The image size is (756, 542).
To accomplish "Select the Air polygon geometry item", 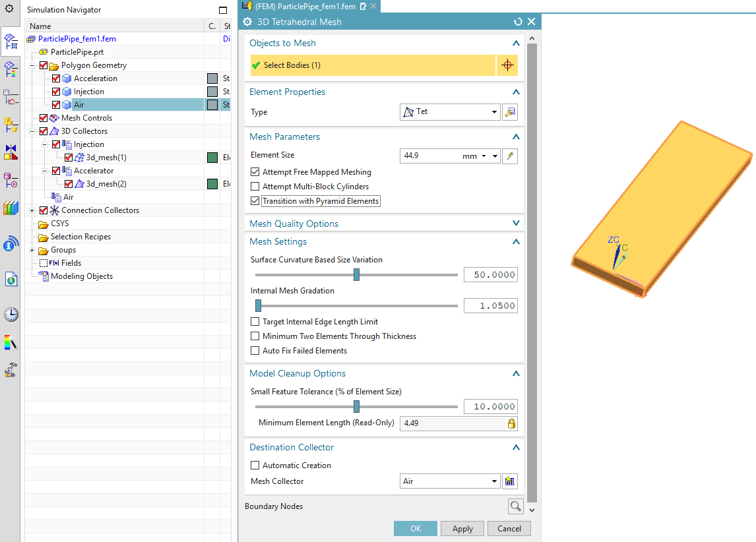I will click(79, 105).
